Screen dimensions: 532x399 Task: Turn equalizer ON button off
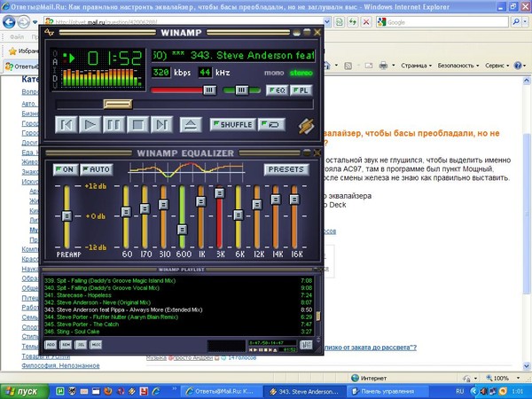(66, 169)
